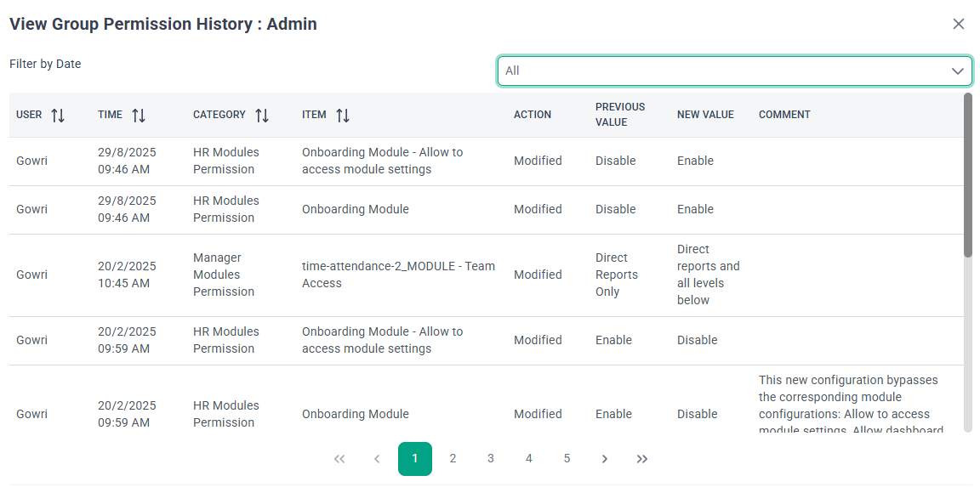The width and height of the screenshot is (980, 487).
Task: Jump to last page of history
Action: point(642,459)
